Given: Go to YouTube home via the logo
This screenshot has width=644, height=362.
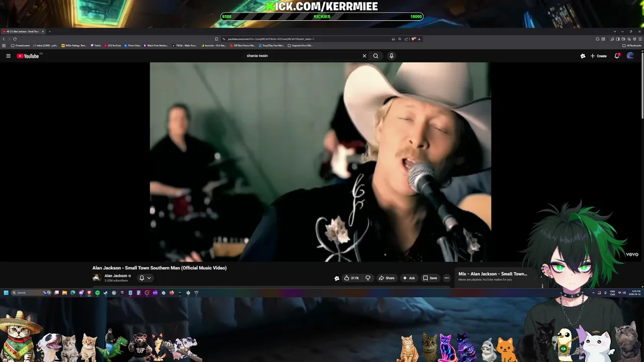Looking at the screenshot, I should 28,56.
